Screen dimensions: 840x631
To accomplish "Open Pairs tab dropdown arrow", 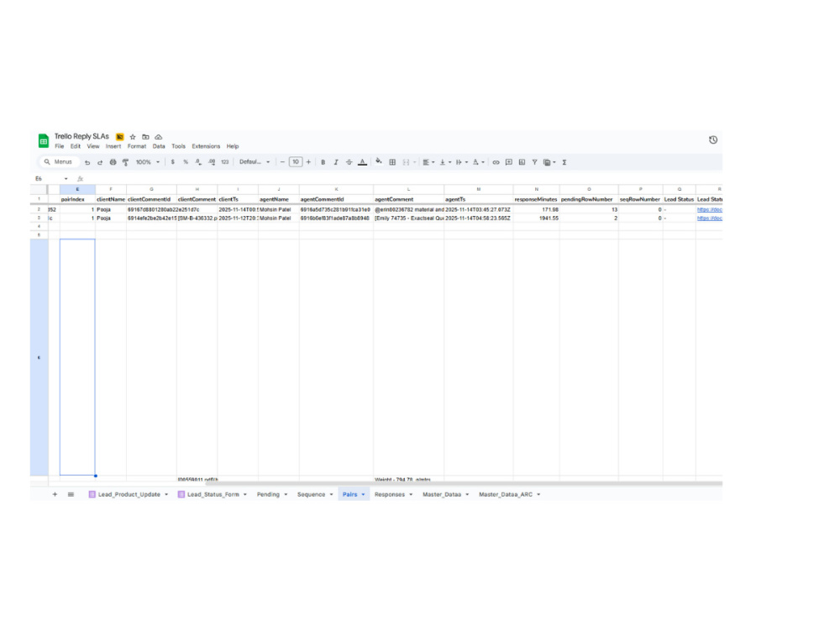I will pos(363,494).
